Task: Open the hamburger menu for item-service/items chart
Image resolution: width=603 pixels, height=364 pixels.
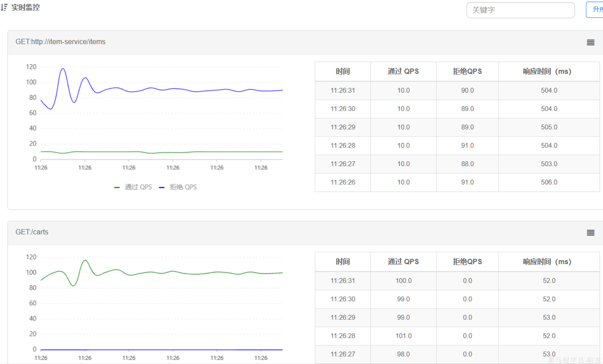Action: [x=590, y=42]
